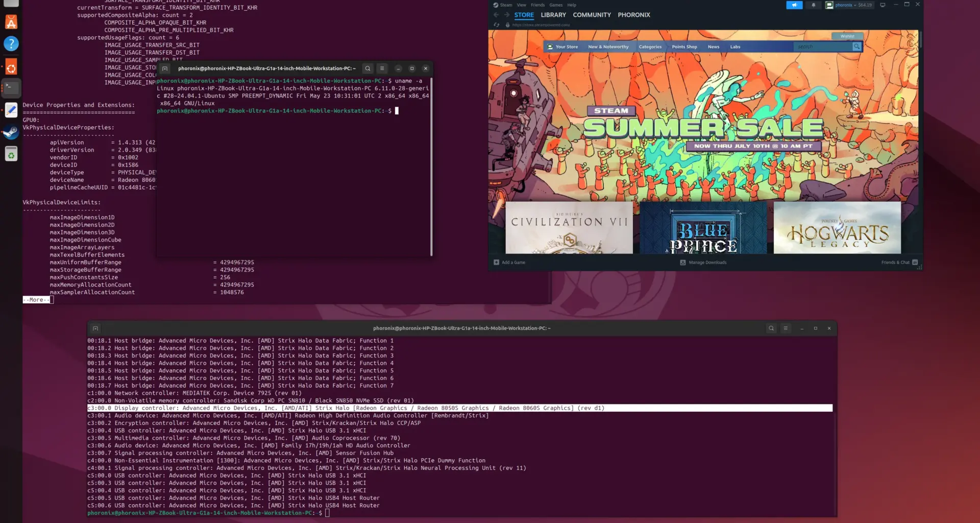Click Steam back navigation arrow
Image resolution: width=980 pixels, height=523 pixels.
[x=496, y=15]
